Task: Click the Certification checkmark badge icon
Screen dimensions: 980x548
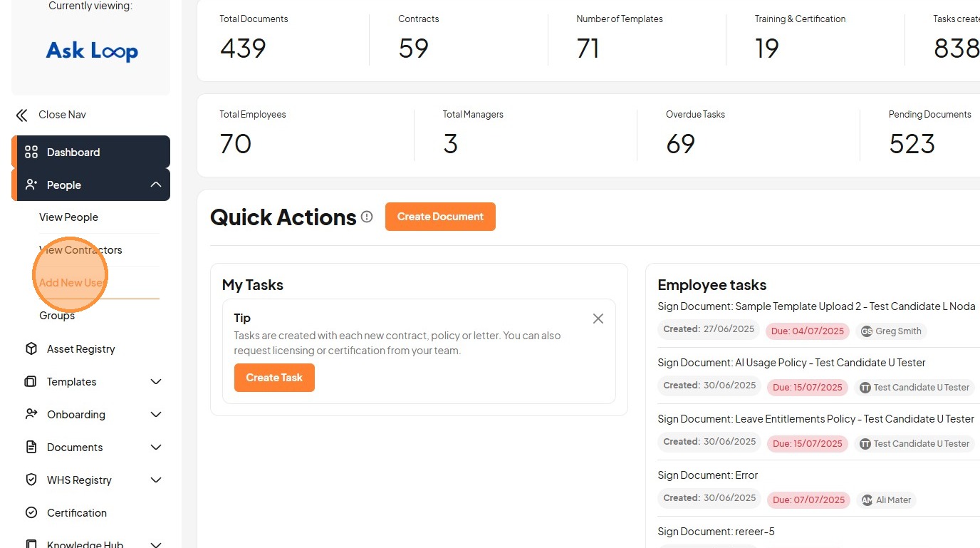Action: [31, 512]
